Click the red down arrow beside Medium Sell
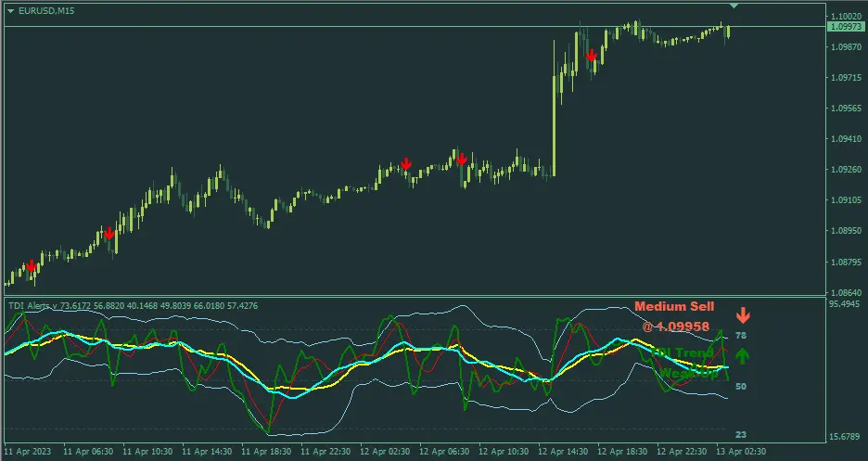Viewport: 868px width, 461px height. [742, 314]
